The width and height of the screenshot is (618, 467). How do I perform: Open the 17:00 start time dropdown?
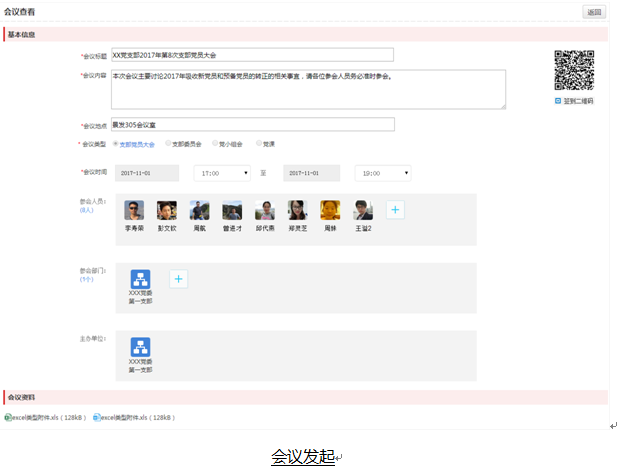(x=221, y=173)
